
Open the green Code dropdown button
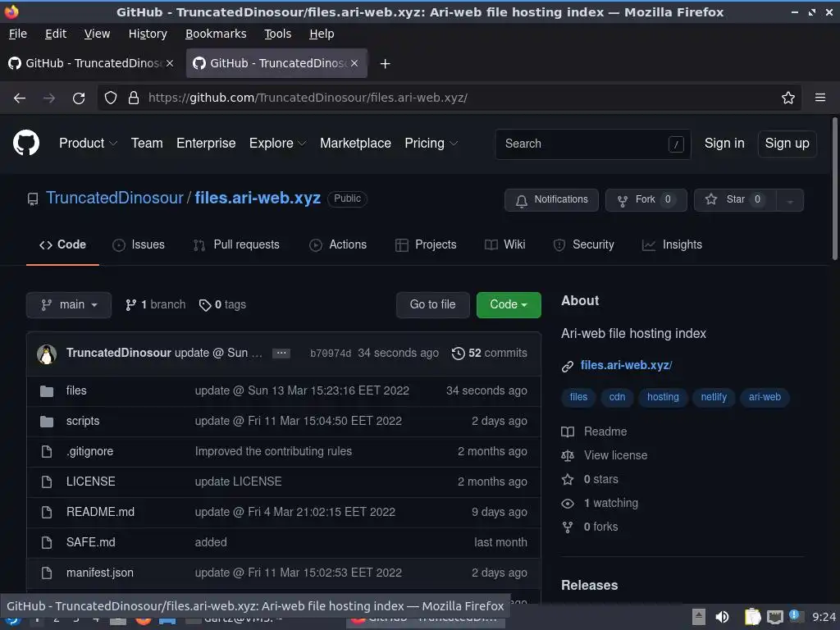(x=509, y=305)
